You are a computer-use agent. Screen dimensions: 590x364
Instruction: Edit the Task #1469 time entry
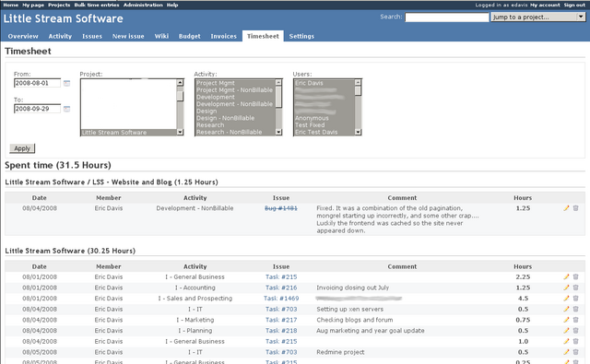[x=566, y=299]
